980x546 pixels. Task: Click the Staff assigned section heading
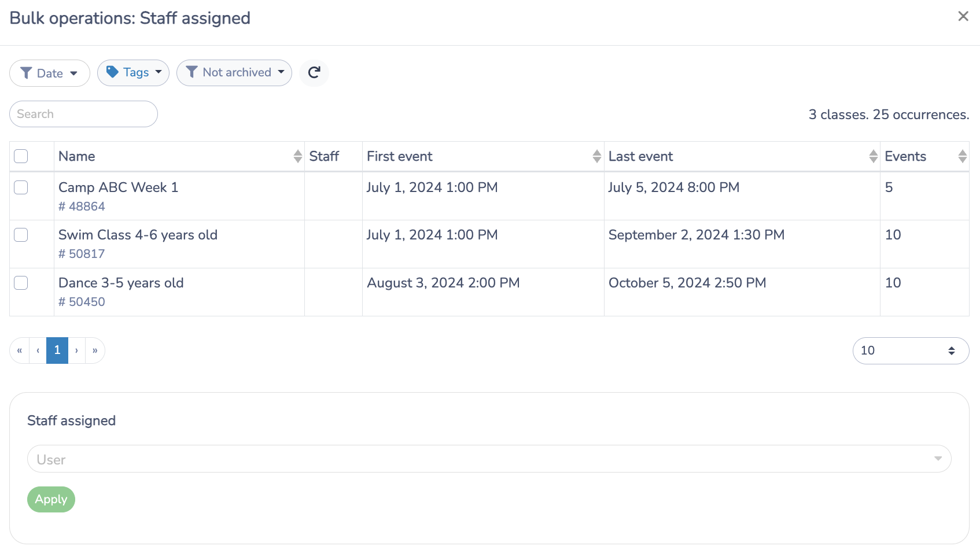click(x=72, y=420)
